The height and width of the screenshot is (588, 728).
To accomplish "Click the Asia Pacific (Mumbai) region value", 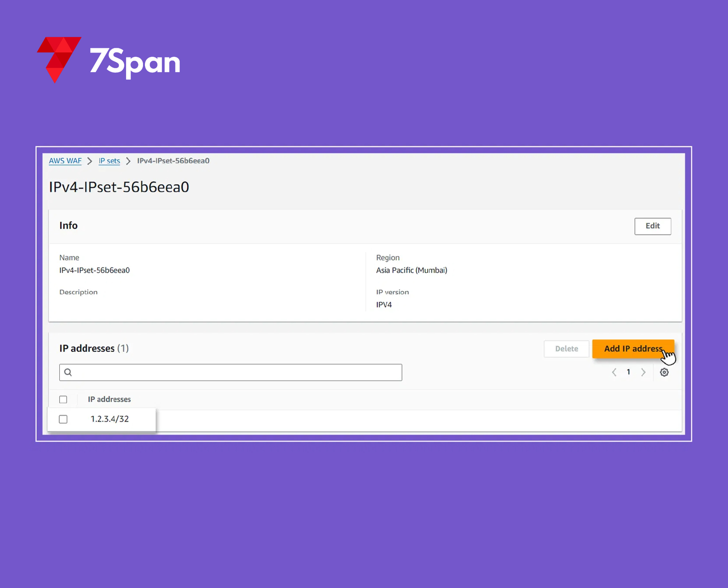I will tap(411, 270).
